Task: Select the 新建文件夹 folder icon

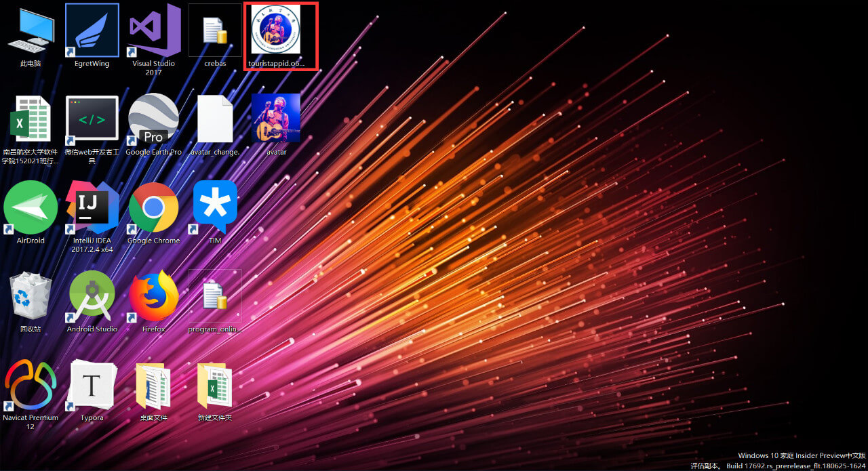Action: pyautogui.click(x=215, y=386)
